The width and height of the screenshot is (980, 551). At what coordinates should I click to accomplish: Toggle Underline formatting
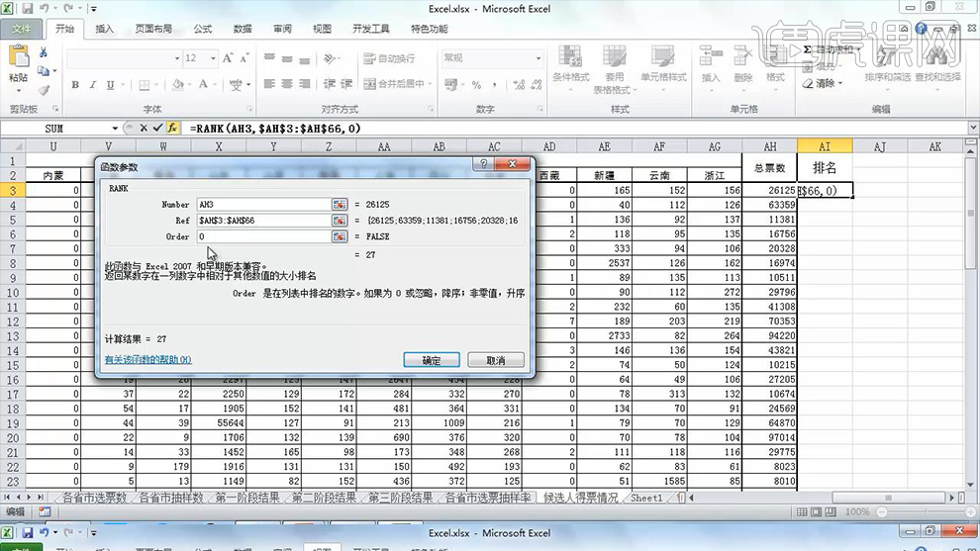pos(110,84)
